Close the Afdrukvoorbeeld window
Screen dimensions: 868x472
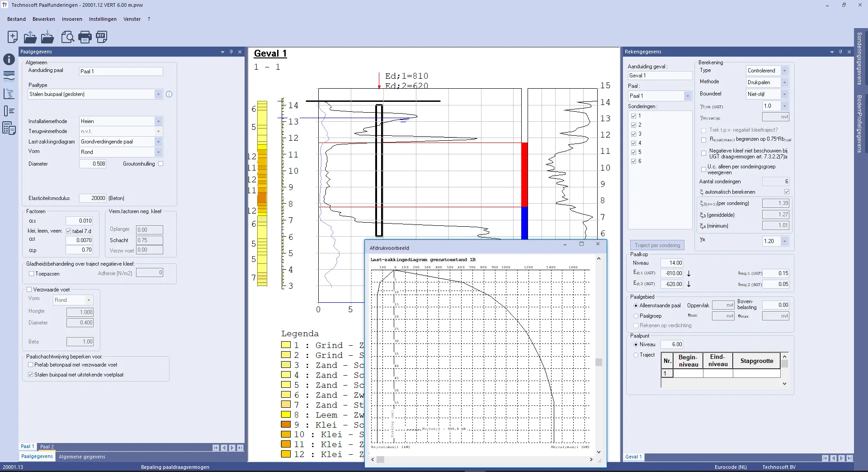[598, 244]
